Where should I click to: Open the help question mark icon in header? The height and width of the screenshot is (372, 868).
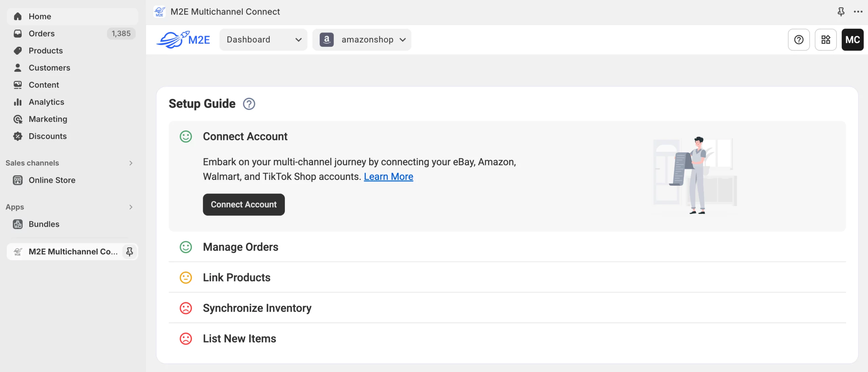pyautogui.click(x=798, y=40)
